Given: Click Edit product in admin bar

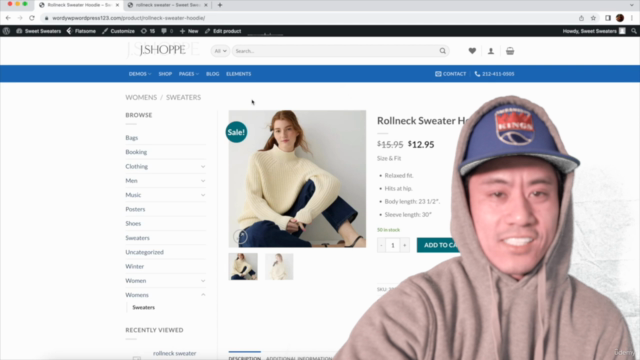Looking at the screenshot, I should [223, 31].
